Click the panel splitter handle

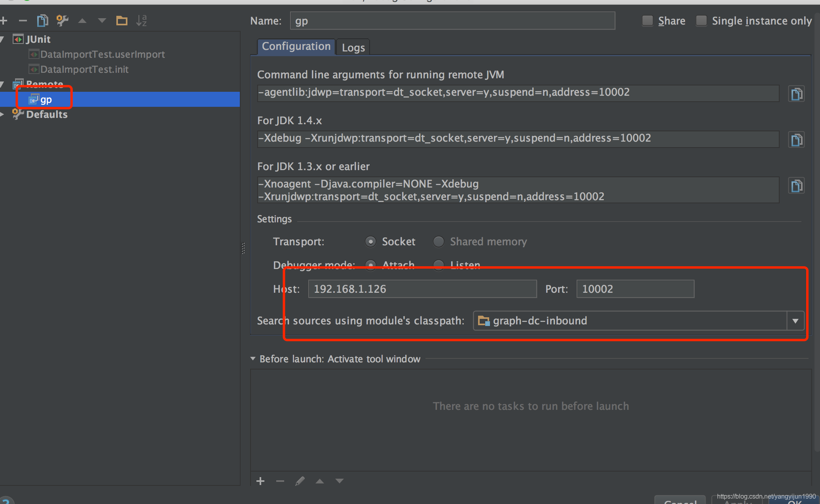pyautogui.click(x=243, y=248)
